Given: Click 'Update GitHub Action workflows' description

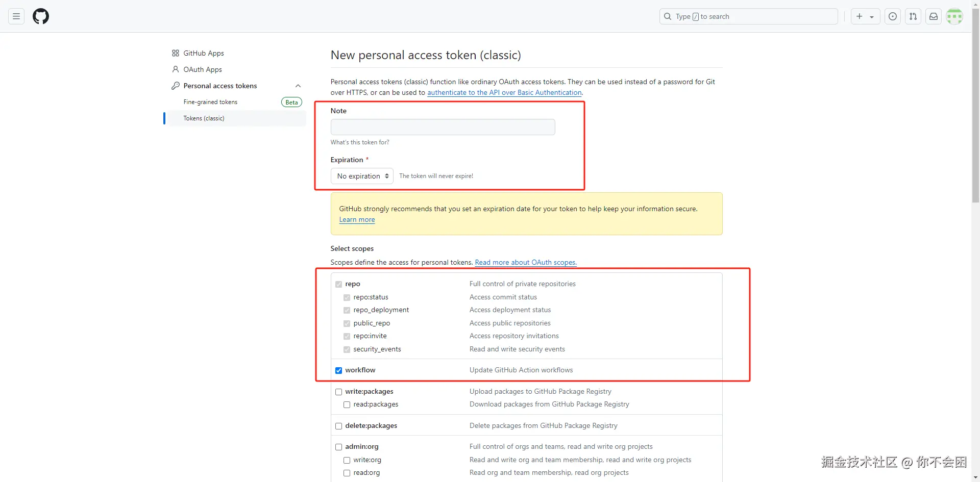Looking at the screenshot, I should point(521,370).
